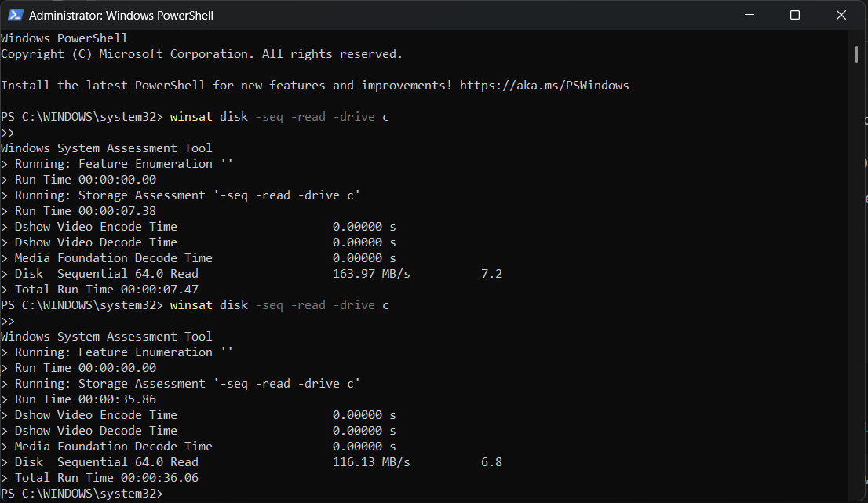Screen dimensions: 868x503
Task: Click the Copyright Microsoft Corporation line
Action: (x=201, y=54)
